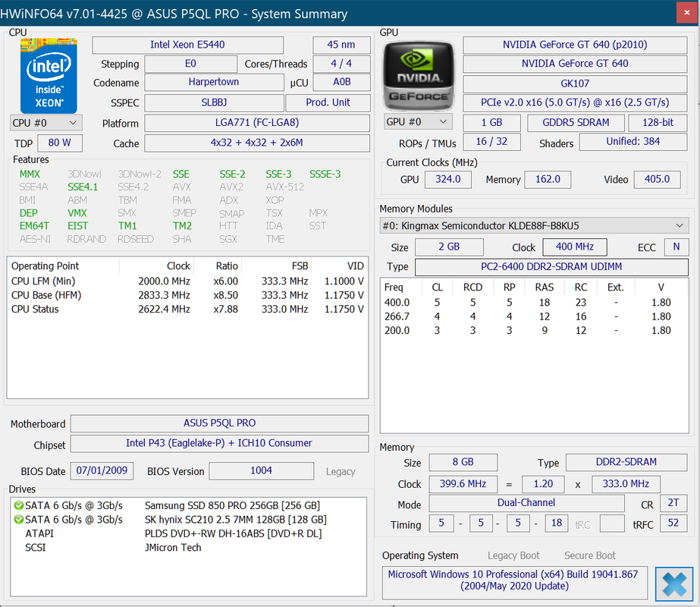Expand the Kingmax memory module dropdown

tap(534, 226)
